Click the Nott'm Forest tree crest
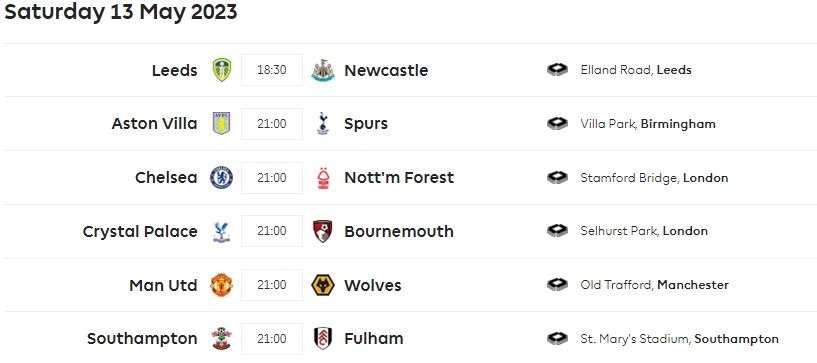 click(x=323, y=178)
